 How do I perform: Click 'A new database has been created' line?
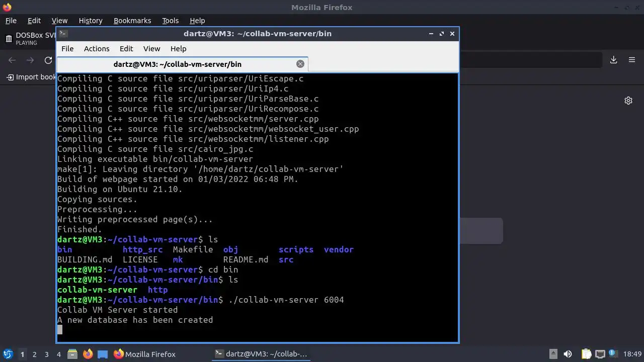pyautogui.click(x=135, y=320)
